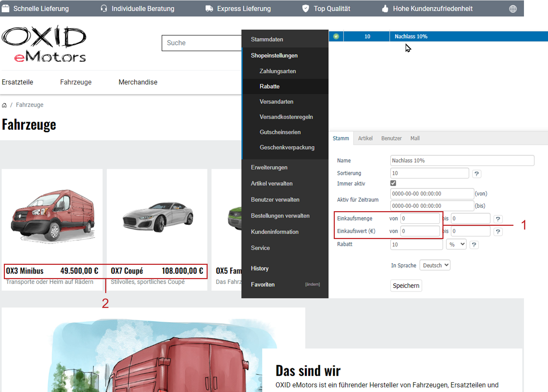Click the OXID eMotors logo
Image resolution: width=548 pixels, height=392 pixels.
coord(44,44)
